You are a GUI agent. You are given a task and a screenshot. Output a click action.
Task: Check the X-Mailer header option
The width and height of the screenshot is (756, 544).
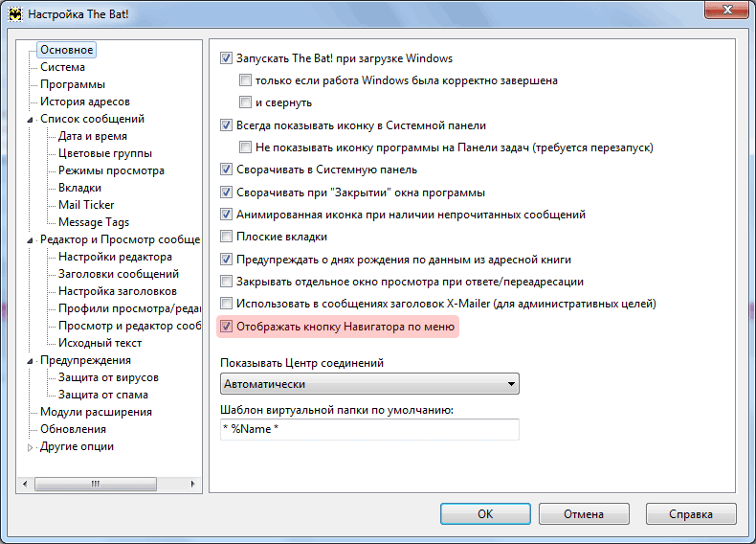pos(226,304)
